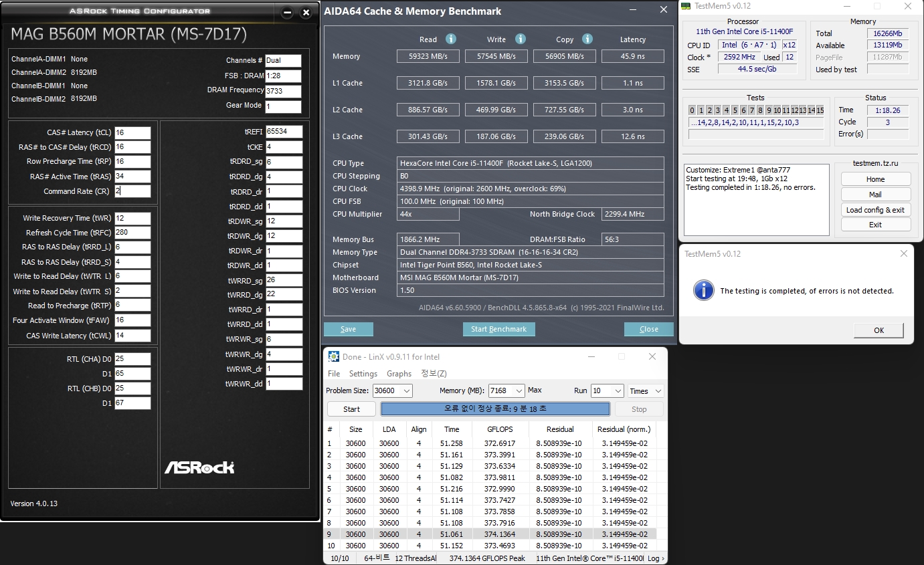Click the Home button in TestMem5
Screen dimensions: 924x565
click(x=876, y=179)
